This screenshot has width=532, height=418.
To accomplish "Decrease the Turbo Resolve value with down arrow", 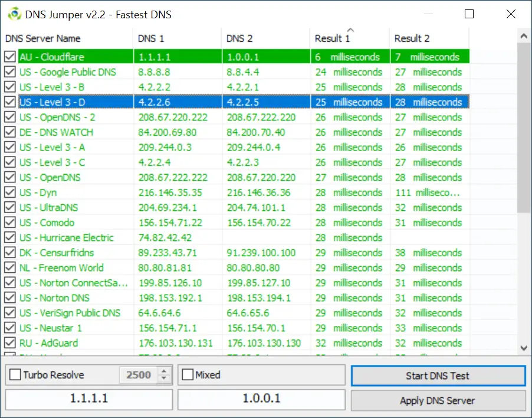I will pos(164,378).
